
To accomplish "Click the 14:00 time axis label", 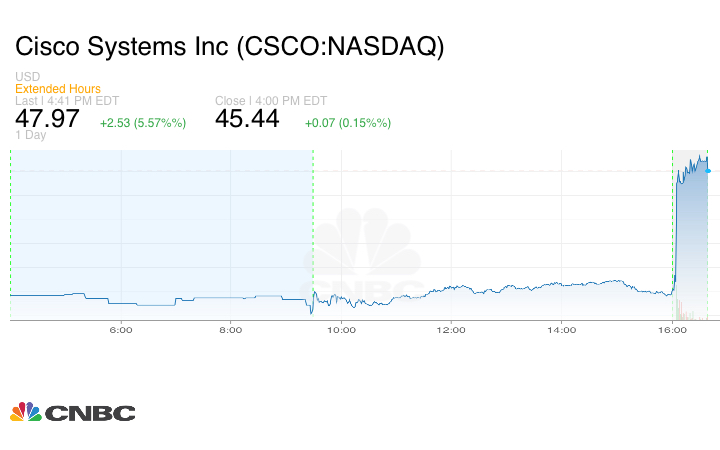I will tap(562, 330).
